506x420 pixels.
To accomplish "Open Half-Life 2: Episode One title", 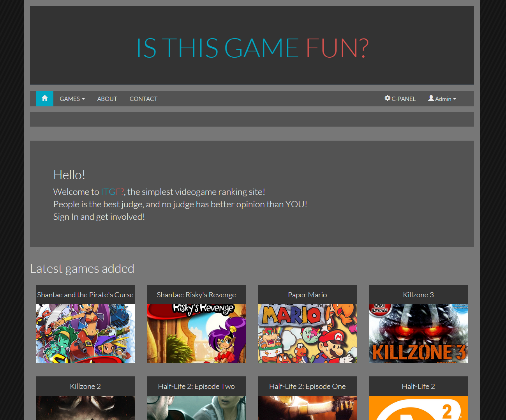I will 307,386.
